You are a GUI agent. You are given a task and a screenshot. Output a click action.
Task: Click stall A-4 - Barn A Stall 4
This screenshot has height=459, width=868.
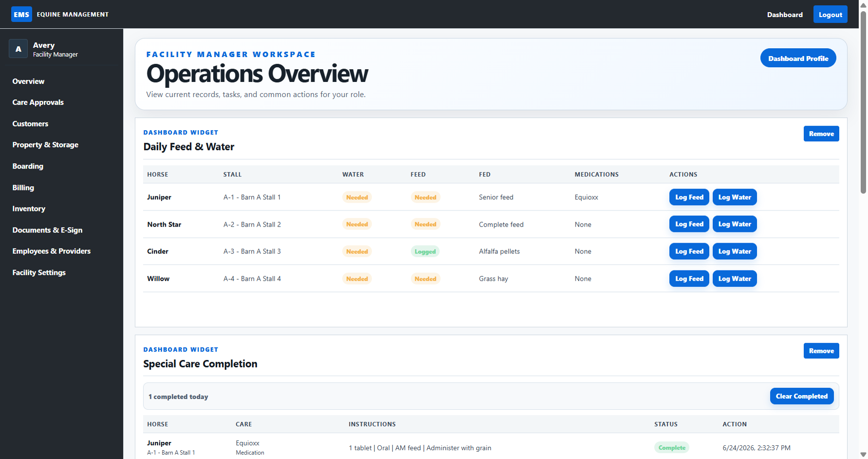252,279
